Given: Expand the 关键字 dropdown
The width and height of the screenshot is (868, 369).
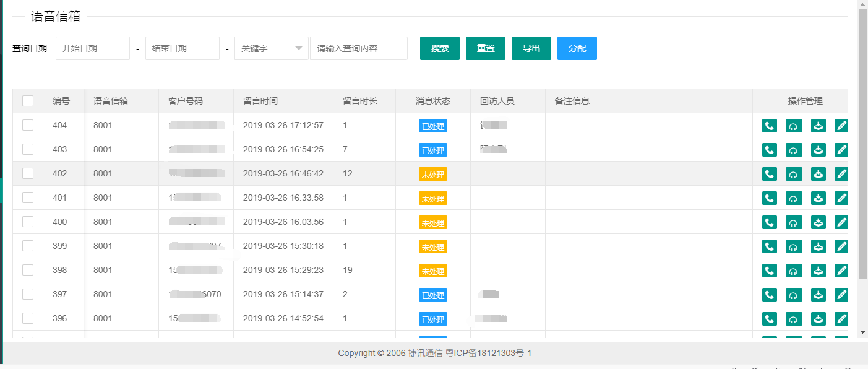Looking at the screenshot, I should coord(271,48).
